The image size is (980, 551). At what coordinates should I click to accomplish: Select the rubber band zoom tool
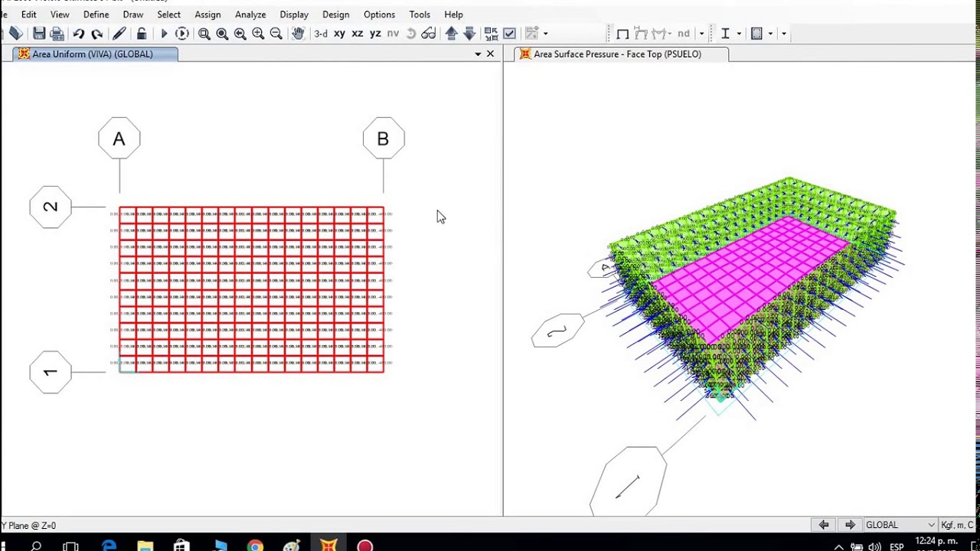coord(204,34)
